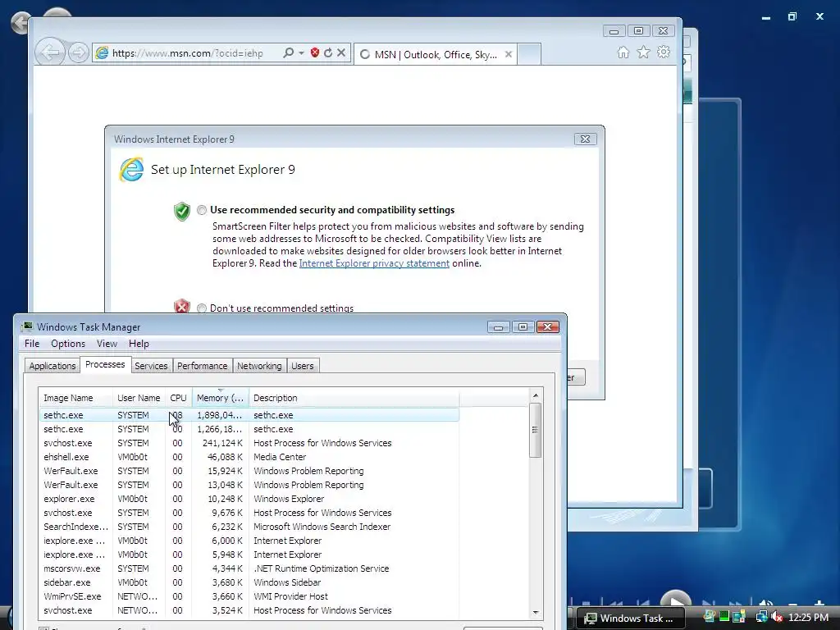Click the Media Center play button
This screenshot has height=630, width=840.
(x=676, y=598)
